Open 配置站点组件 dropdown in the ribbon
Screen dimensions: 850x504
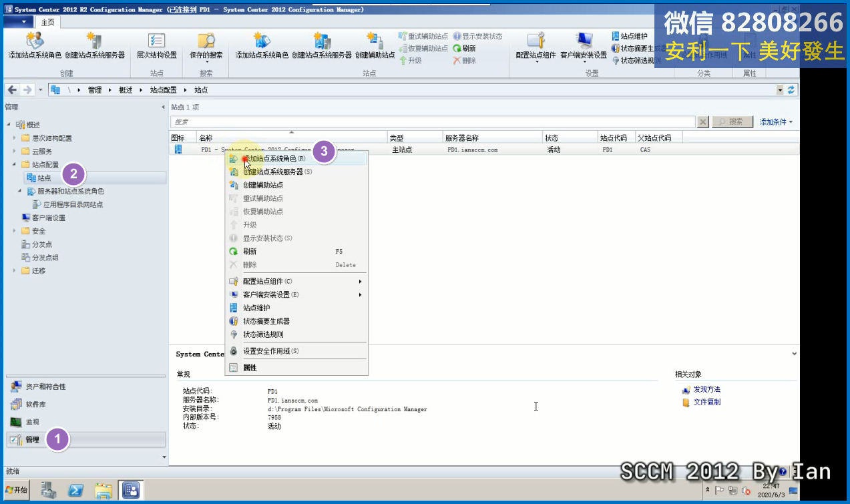(536, 47)
